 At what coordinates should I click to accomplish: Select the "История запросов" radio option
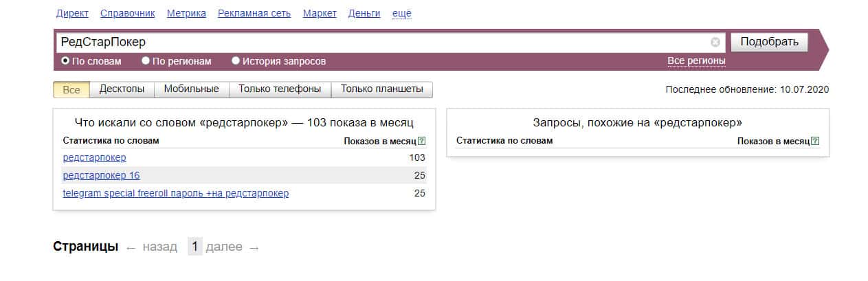[236, 61]
